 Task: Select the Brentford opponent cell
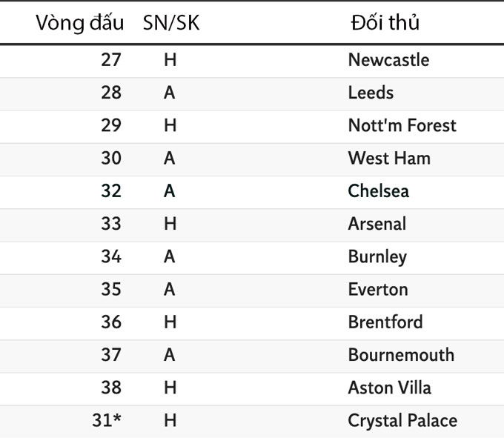(x=385, y=322)
